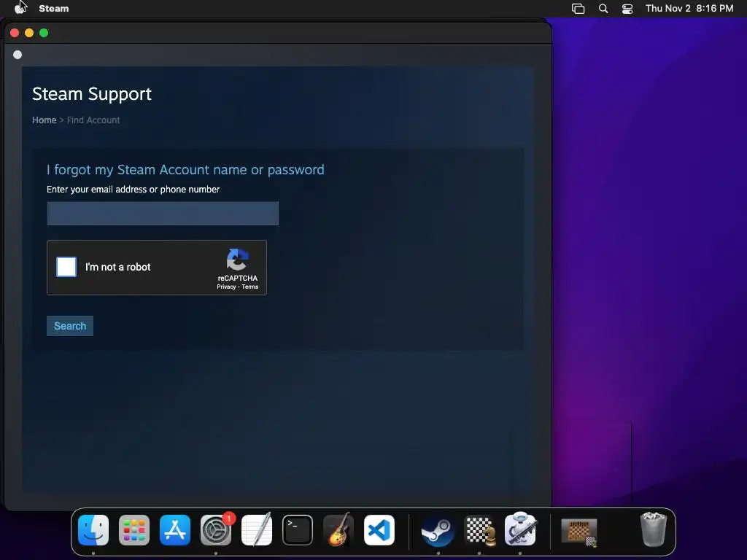Open Terminal from the Dock
The height and width of the screenshot is (560, 747).
(298, 530)
